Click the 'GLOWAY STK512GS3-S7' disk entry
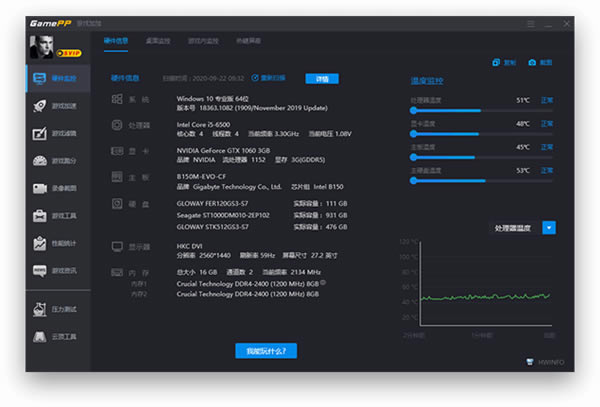600x407 pixels. click(x=212, y=227)
